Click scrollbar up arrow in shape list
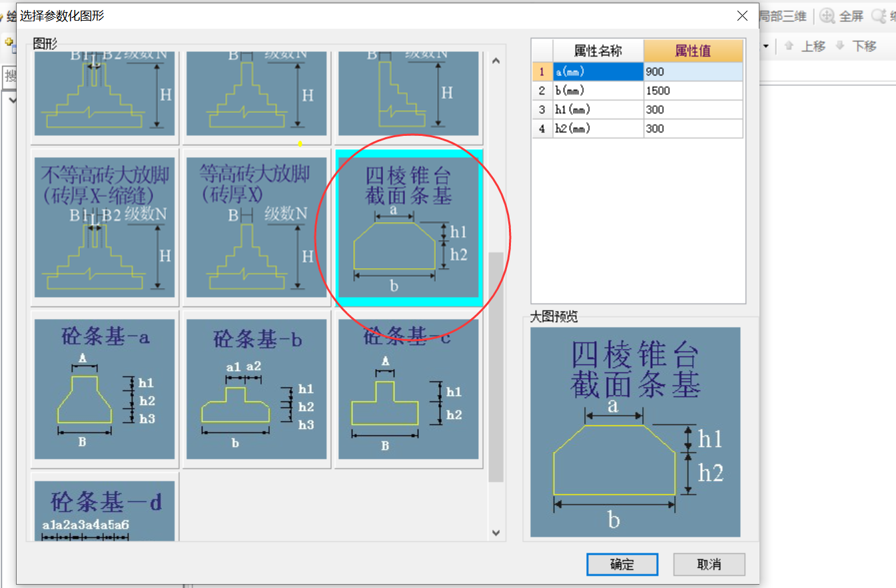 click(495, 61)
